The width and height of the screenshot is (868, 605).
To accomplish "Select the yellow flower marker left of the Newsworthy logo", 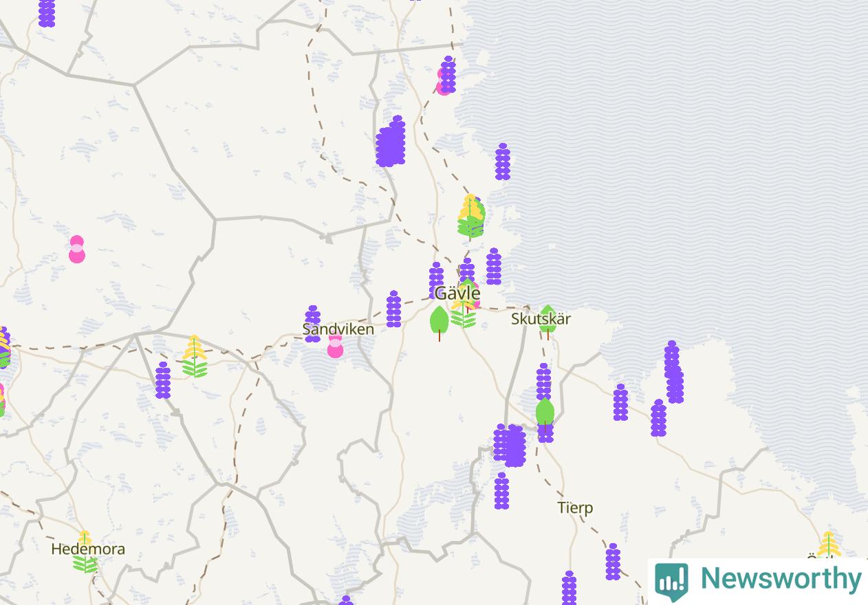I will pos(829,544).
